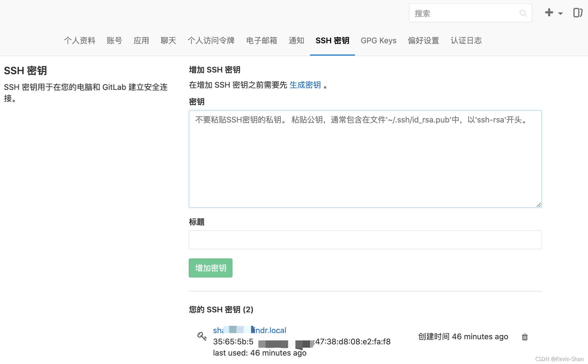Open the 个人资料 tab

click(x=80, y=41)
